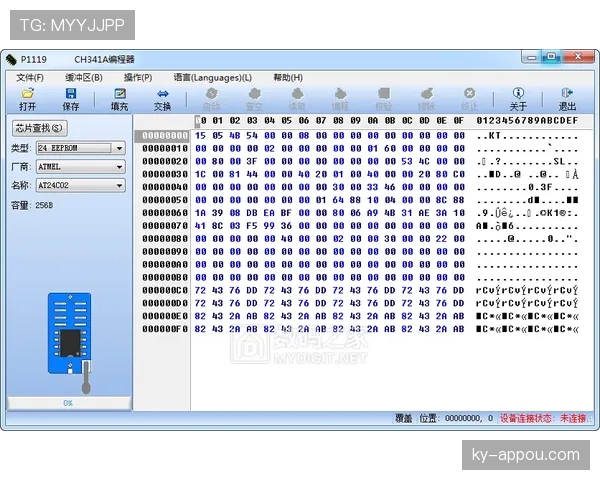
Task: Open the 帮助(H) menu
Action: (288, 77)
